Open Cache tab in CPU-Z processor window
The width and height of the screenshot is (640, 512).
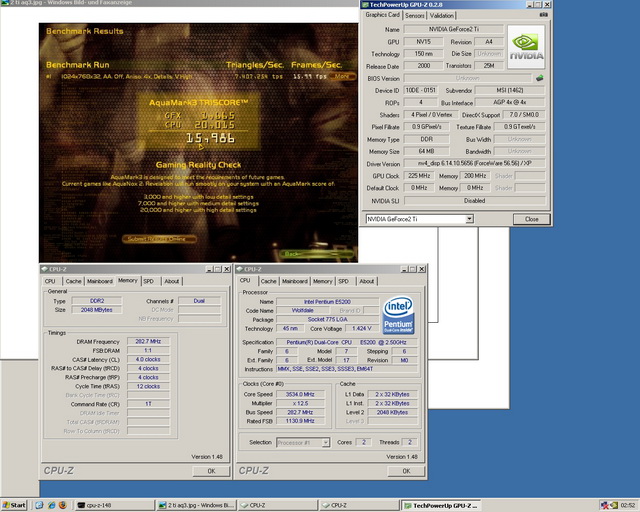[x=269, y=281]
